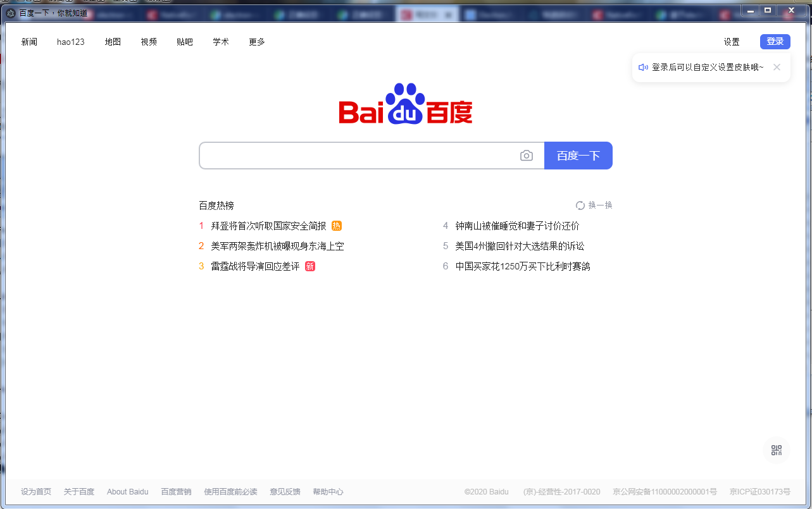The width and height of the screenshot is (812, 509).
Task: Open the 学术 section
Action: pyautogui.click(x=220, y=42)
